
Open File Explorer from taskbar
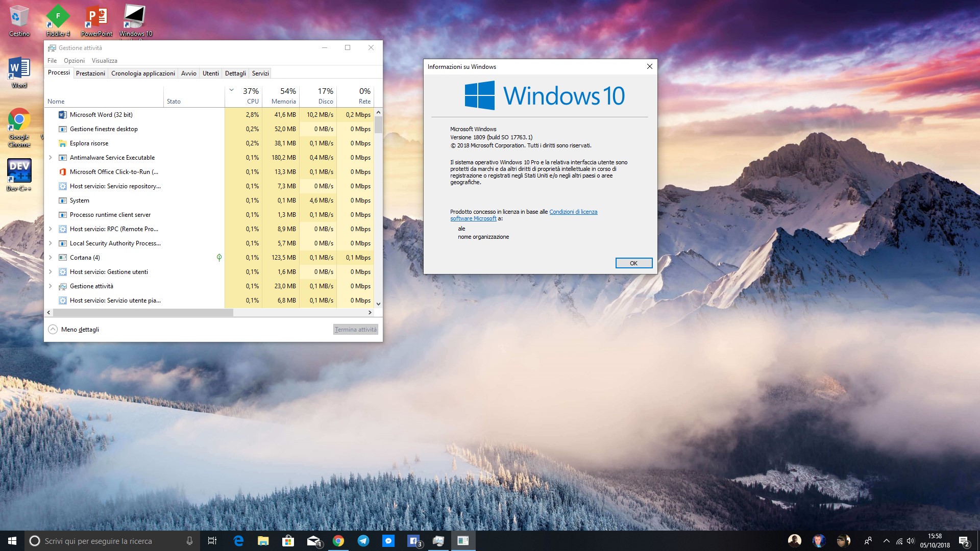point(263,541)
